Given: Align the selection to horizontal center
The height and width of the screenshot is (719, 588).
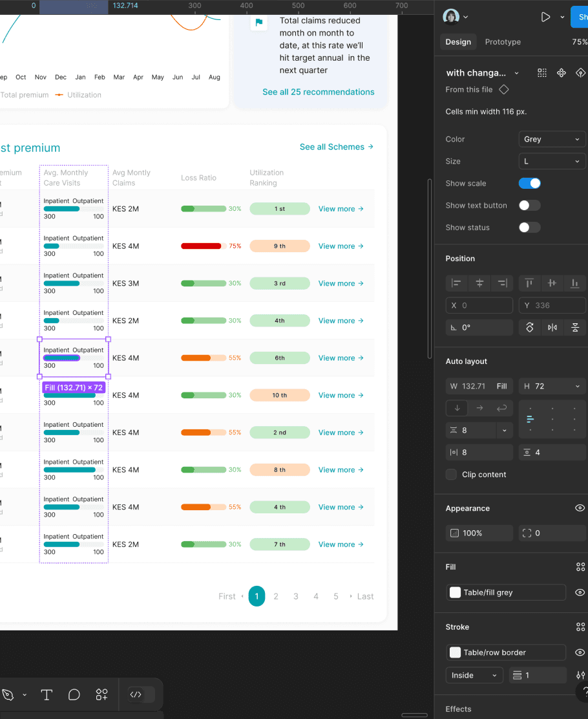Looking at the screenshot, I should (x=479, y=283).
